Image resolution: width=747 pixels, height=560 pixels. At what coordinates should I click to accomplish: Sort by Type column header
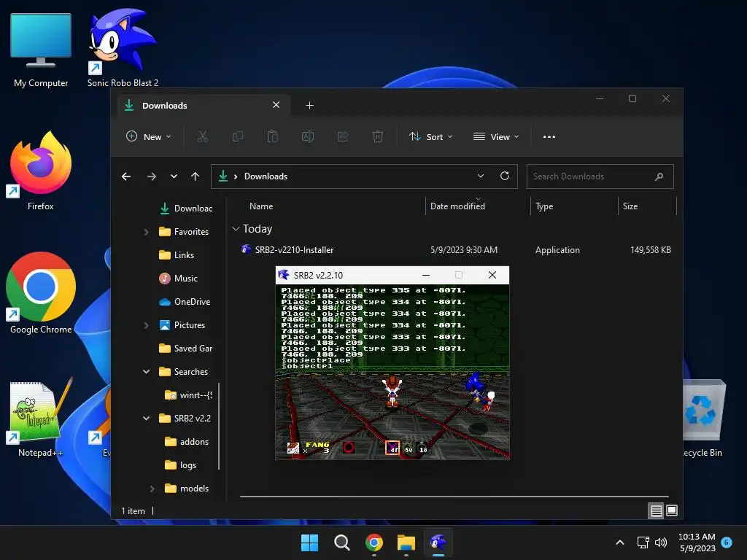[544, 206]
